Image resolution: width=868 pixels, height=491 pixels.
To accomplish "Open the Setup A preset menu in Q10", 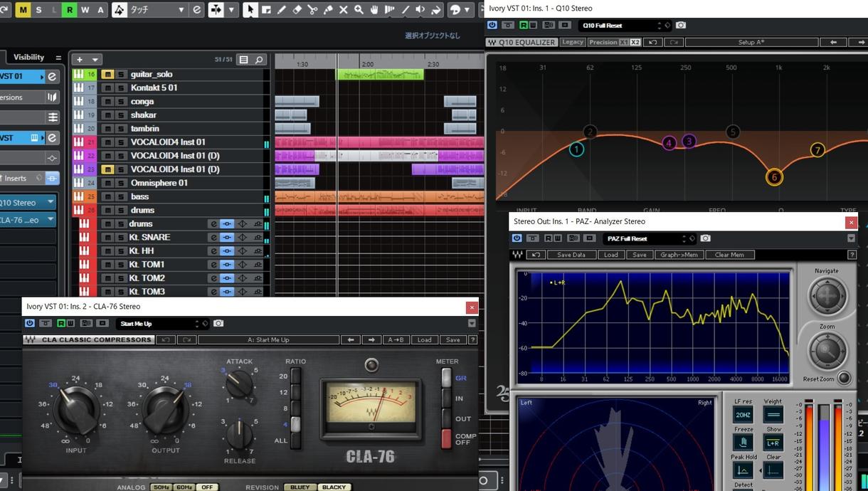I will 751,43.
